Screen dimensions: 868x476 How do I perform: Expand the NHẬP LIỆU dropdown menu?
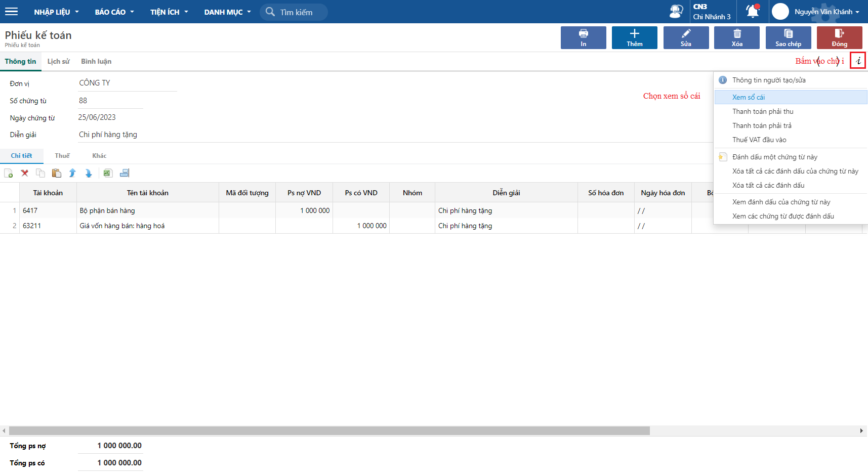tap(56, 12)
